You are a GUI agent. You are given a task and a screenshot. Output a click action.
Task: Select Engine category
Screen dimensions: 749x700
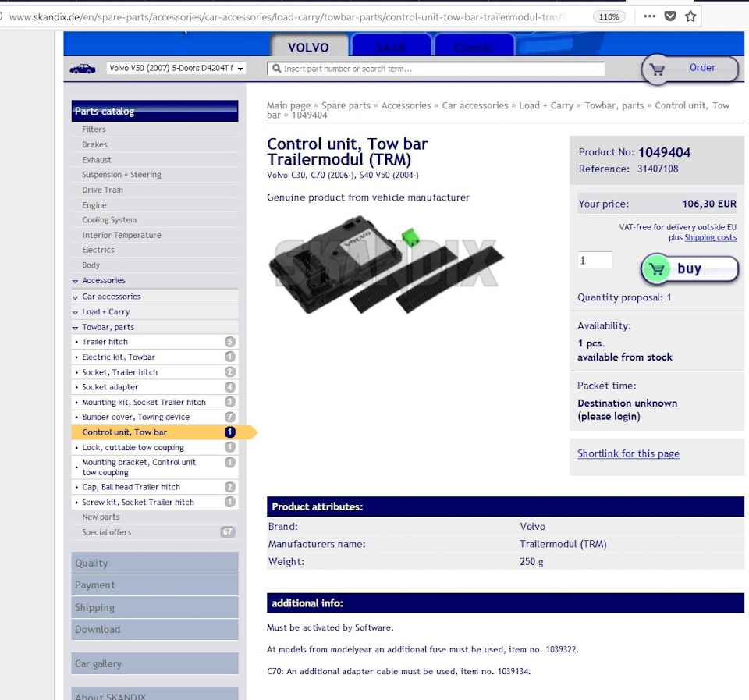click(x=94, y=205)
